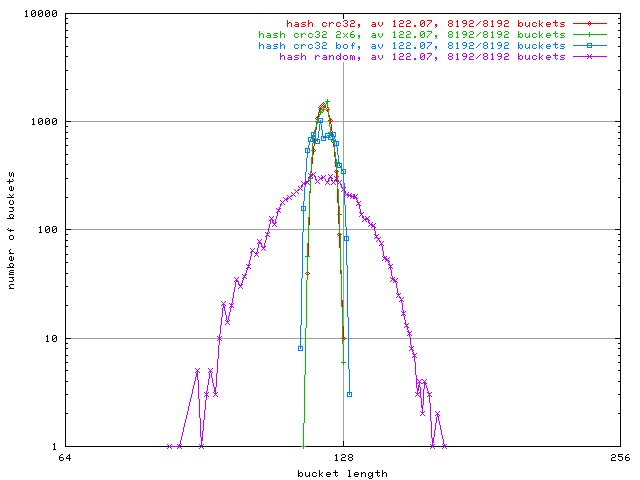Click the 'number of buckets' y-axis label

click(x=11, y=230)
